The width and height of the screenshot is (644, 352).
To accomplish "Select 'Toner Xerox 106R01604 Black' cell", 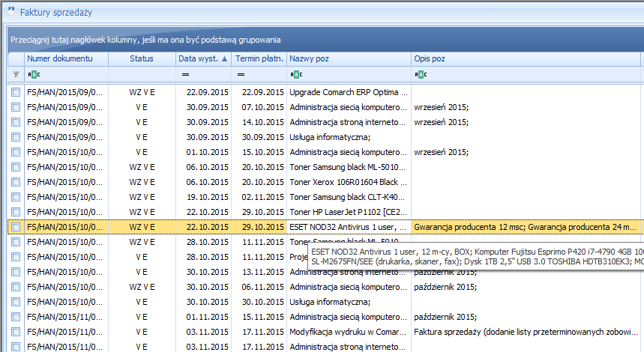I will [349, 182].
